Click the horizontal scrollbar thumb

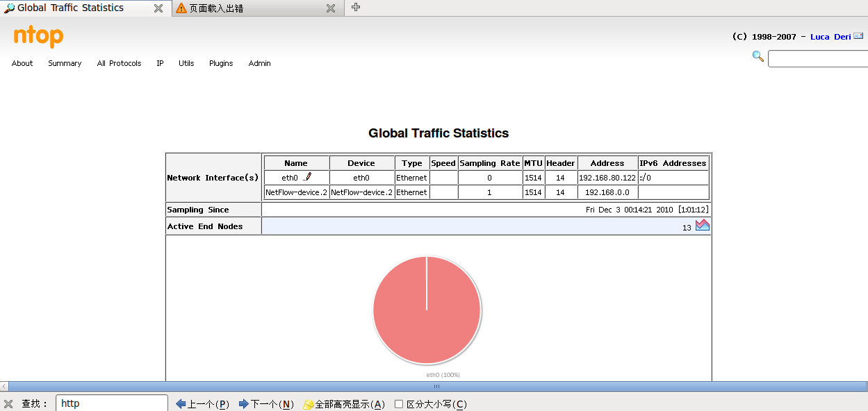click(x=437, y=386)
